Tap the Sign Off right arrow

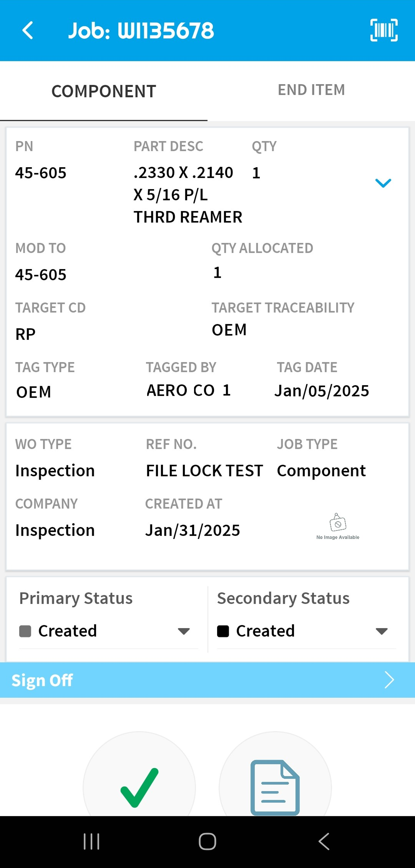click(x=389, y=680)
